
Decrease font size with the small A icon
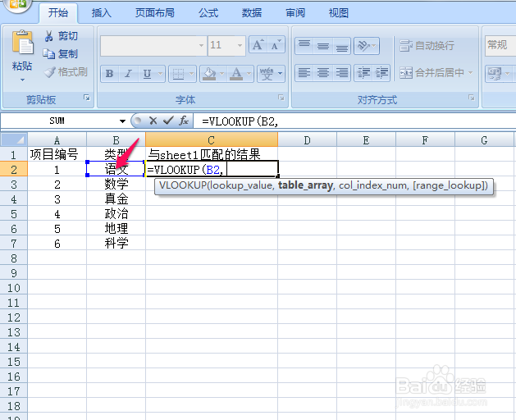(x=276, y=45)
